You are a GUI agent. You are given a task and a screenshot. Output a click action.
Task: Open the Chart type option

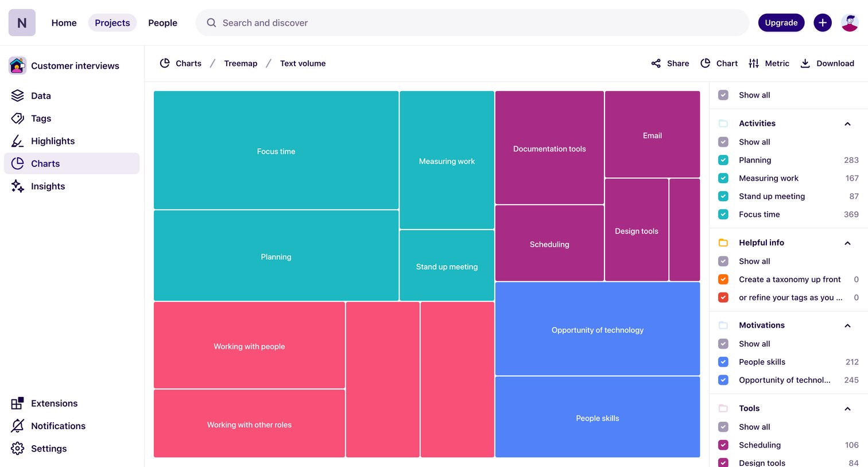click(719, 63)
